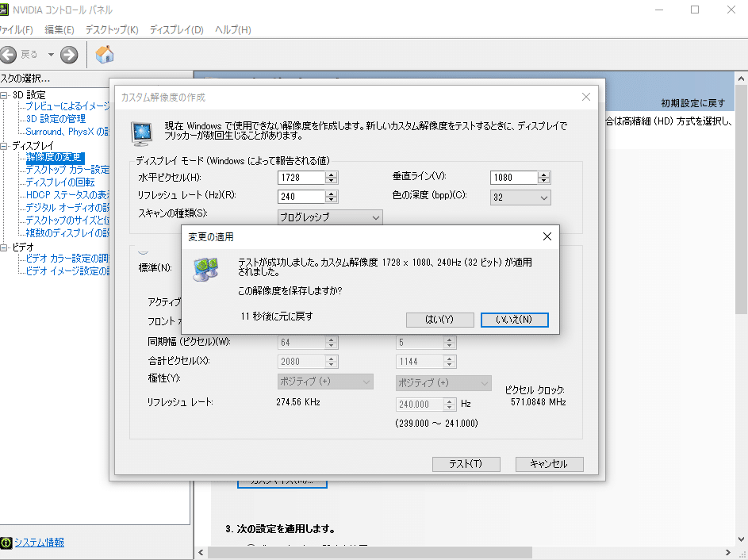Click the キャンセル button

pos(549,464)
